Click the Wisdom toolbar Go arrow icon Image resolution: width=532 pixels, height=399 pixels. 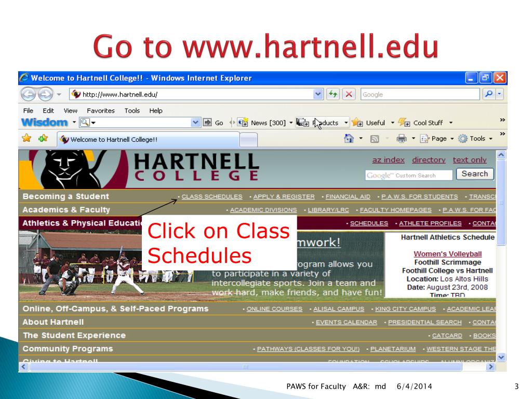tap(207, 123)
